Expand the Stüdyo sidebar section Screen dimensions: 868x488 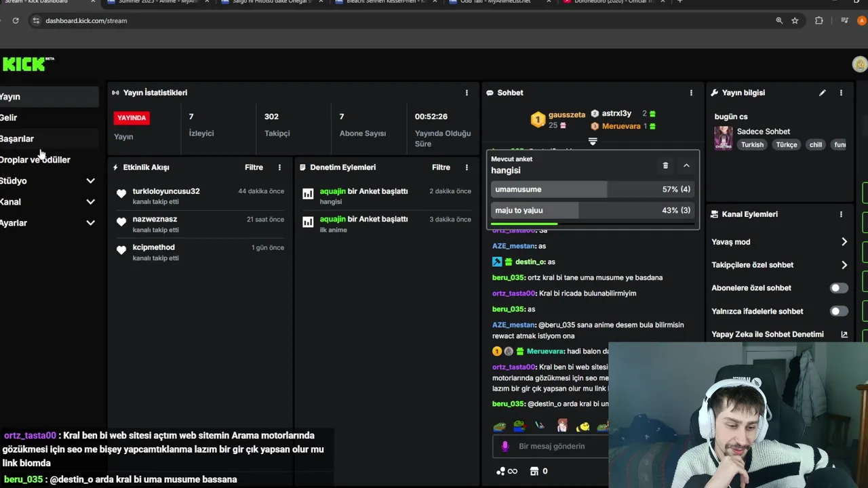90,181
